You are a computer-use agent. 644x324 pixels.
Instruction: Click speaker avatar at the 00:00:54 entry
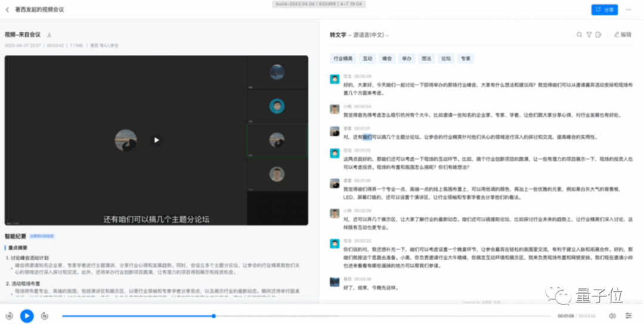(x=335, y=109)
